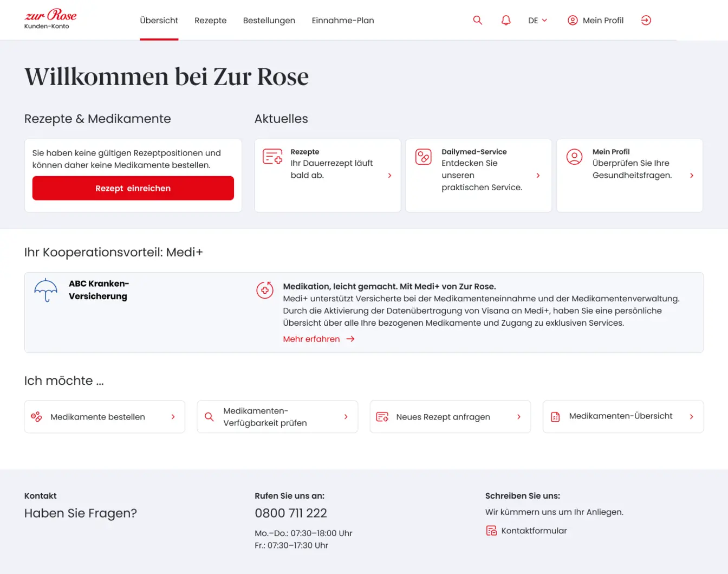
Task: Go to the Bestellungen tab
Action: [269, 21]
